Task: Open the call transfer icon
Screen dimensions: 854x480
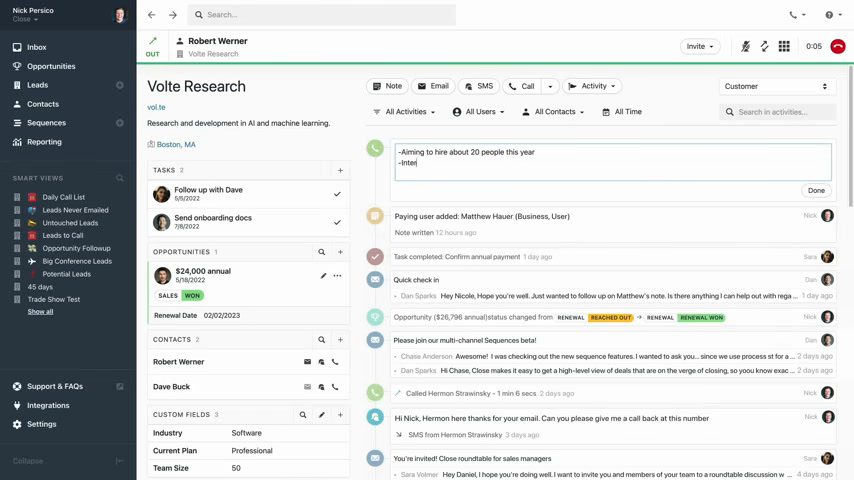Action: [765, 46]
